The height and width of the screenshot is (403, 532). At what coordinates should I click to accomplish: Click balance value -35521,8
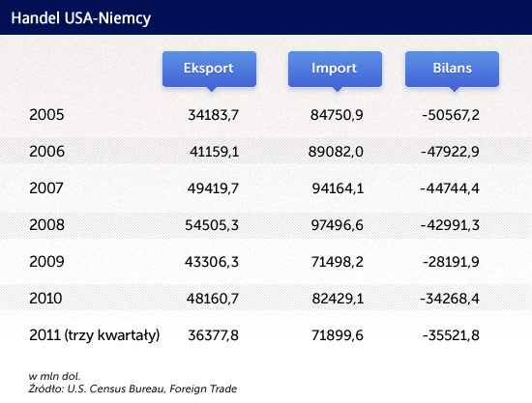pyautogui.click(x=451, y=335)
